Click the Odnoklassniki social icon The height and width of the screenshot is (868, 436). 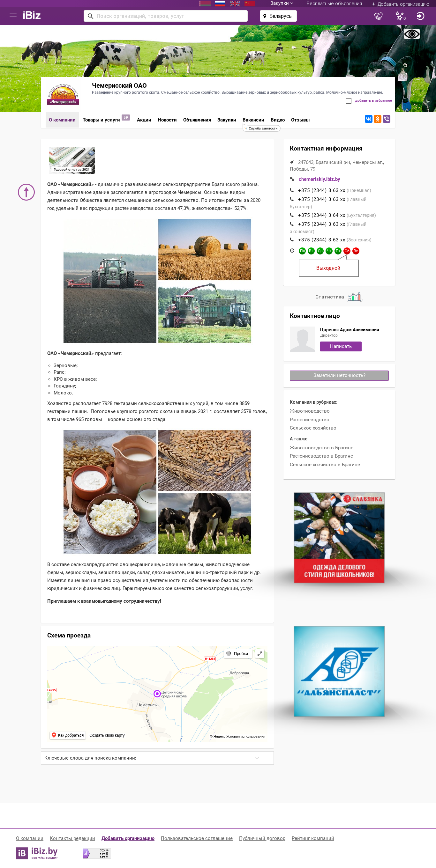(377, 119)
